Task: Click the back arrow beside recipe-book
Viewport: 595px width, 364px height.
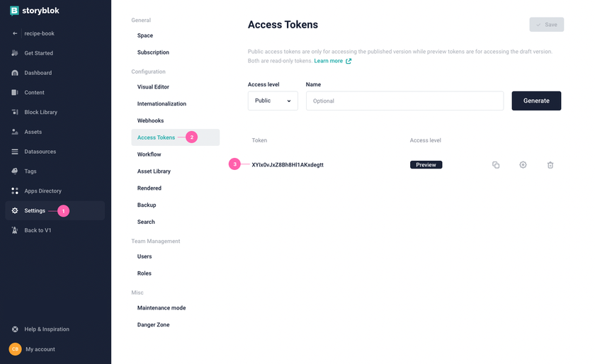Action: click(x=15, y=33)
